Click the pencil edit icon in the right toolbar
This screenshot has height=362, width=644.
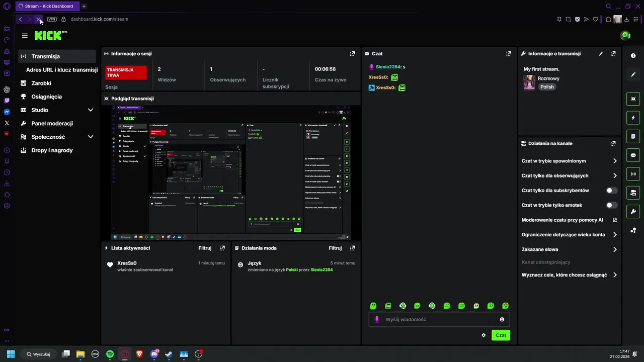633,74
